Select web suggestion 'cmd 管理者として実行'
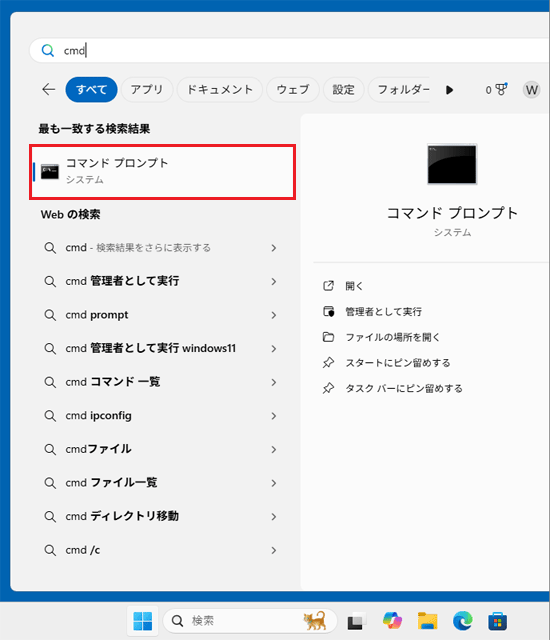Viewport: 550px width, 640px height. tap(161, 282)
